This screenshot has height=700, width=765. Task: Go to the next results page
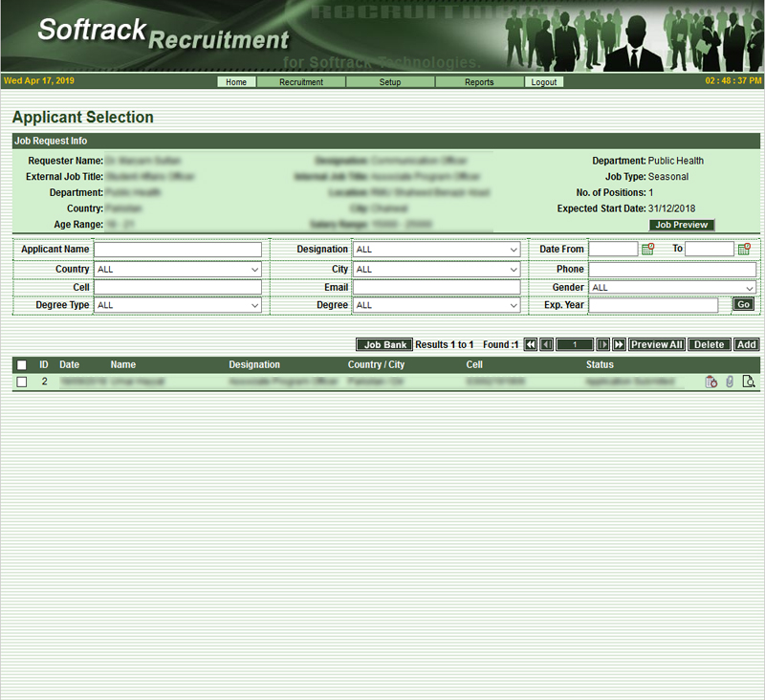[x=603, y=344]
